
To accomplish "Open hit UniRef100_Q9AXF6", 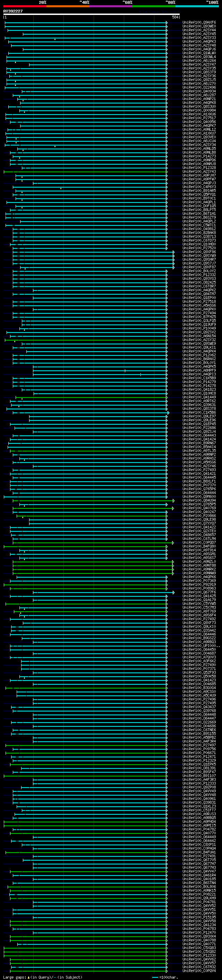I will (199, 23).
